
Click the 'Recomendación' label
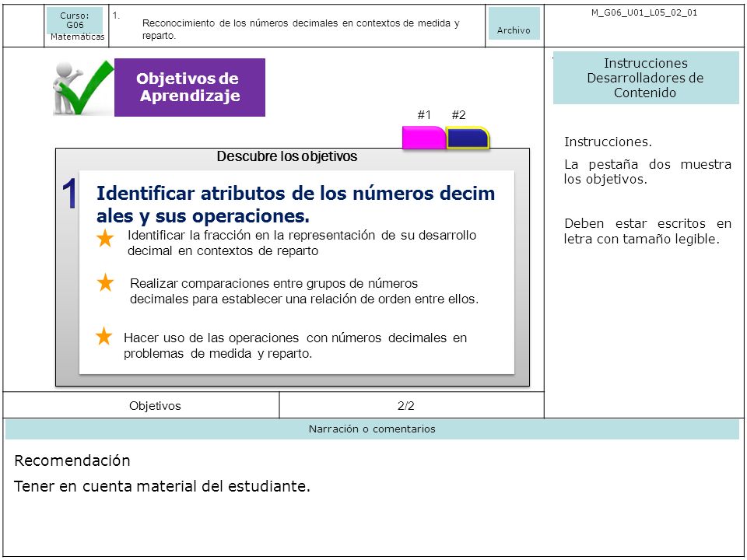point(72,460)
